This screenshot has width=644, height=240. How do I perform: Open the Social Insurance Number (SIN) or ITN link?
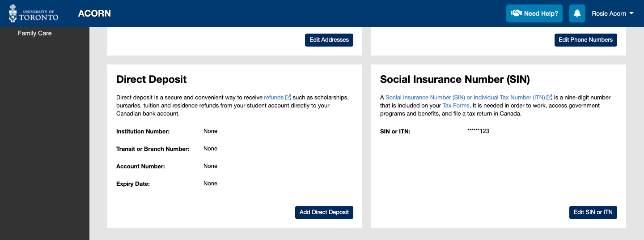[465, 97]
